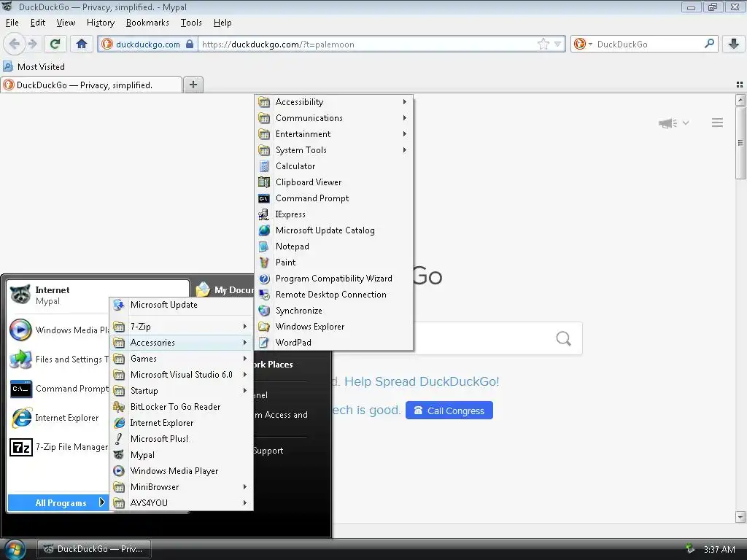747x560 pixels.
Task: Expand the 7-Zip program folder
Action: (x=181, y=327)
